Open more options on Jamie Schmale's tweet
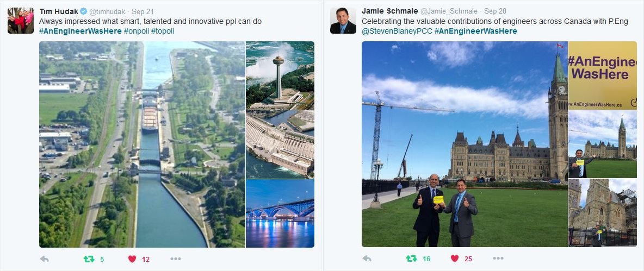This screenshot has width=644, height=271. pyautogui.click(x=498, y=259)
